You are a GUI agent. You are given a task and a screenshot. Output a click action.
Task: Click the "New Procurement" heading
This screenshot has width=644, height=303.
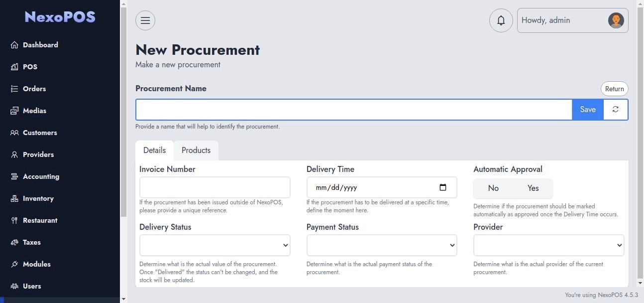click(198, 50)
